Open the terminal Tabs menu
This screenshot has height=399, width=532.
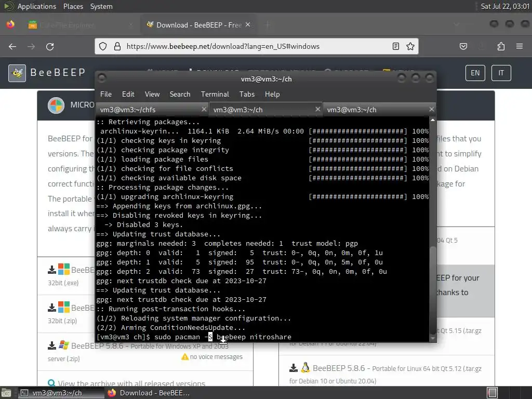(247, 95)
